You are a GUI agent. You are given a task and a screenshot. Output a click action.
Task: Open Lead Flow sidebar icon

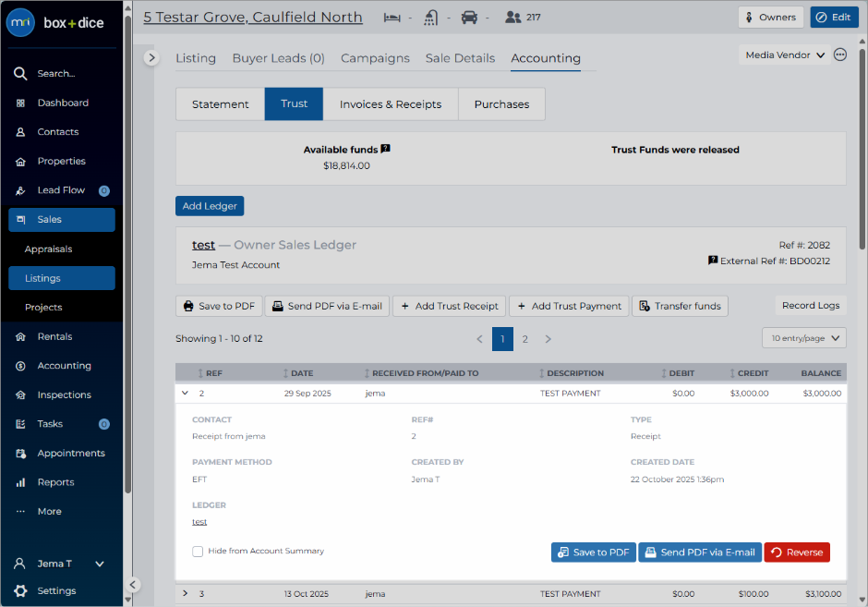[20, 190]
